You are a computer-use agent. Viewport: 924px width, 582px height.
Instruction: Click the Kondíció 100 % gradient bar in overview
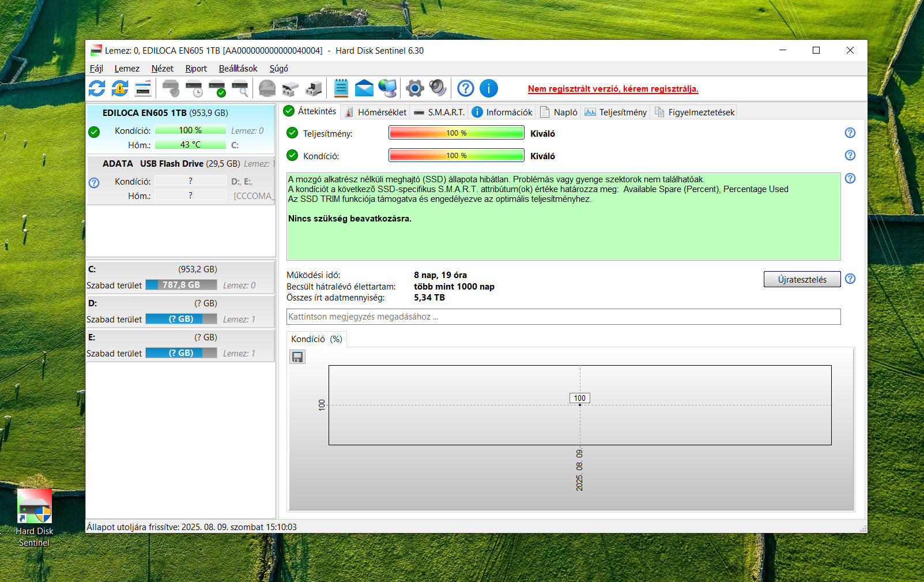[457, 156]
